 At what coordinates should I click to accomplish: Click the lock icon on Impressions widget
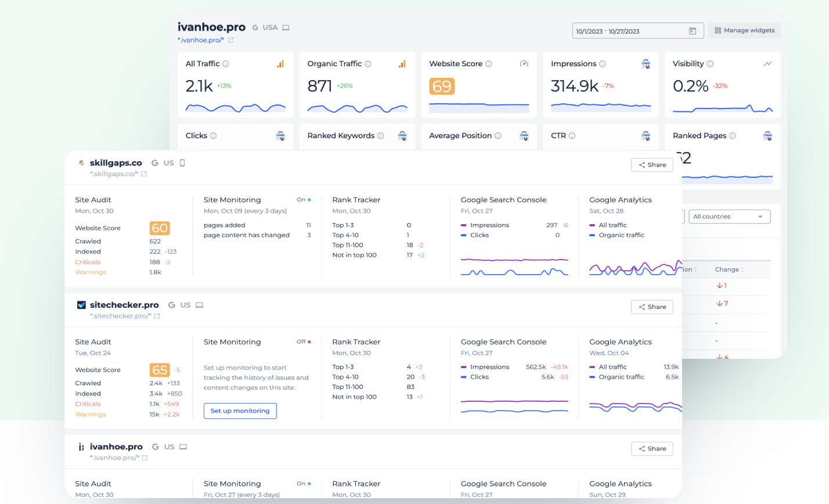click(x=646, y=64)
